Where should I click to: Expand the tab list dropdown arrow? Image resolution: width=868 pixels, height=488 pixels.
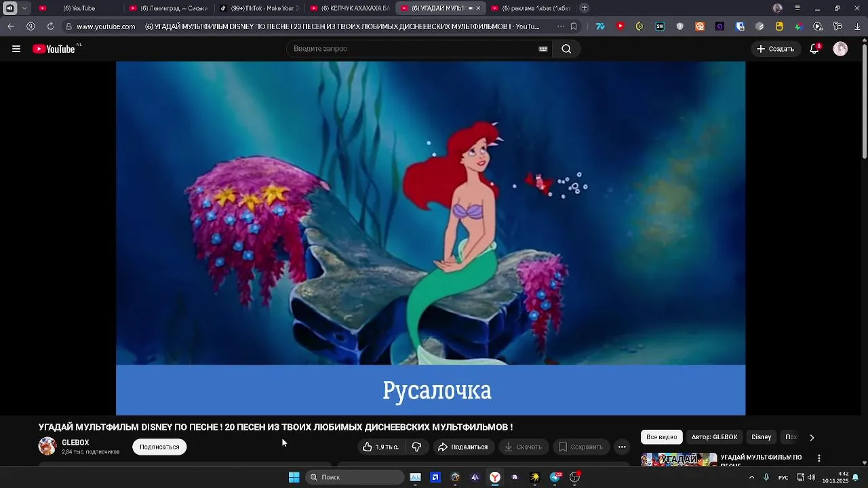[24, 8]
